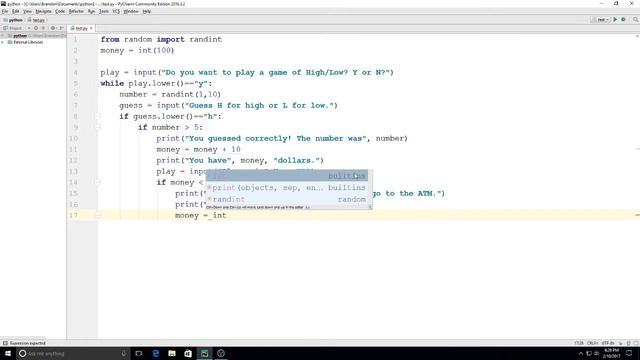The width and height of the screenshot is (640, 360).
Task: Open the Code menu
Action: [x=60, y=11]
